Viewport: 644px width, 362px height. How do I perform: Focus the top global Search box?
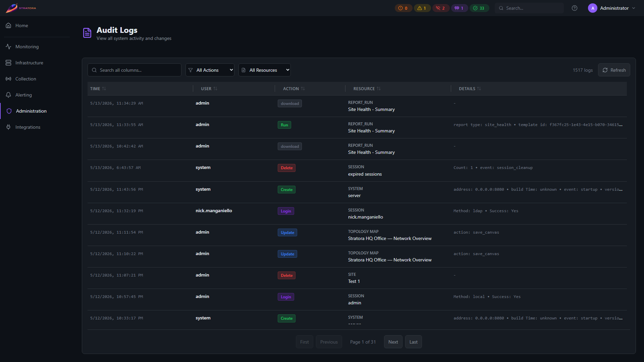tap(529, 8)
